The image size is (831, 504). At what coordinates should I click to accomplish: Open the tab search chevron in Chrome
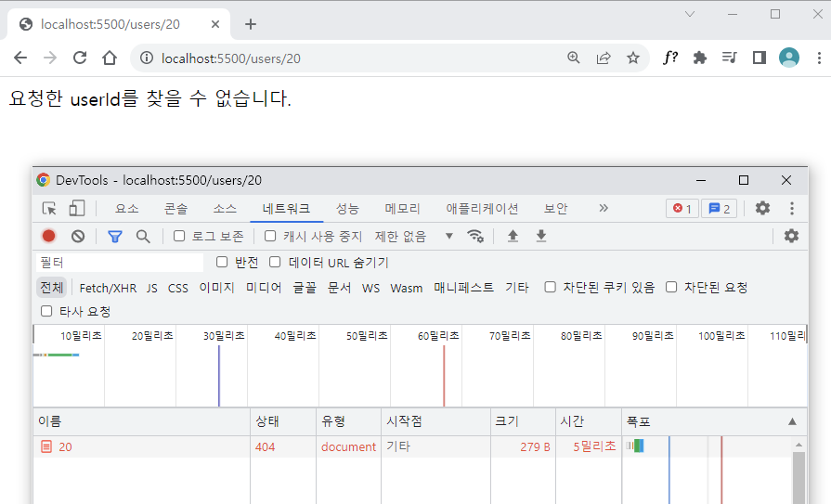pyautogui.click(x=690, y=14)
